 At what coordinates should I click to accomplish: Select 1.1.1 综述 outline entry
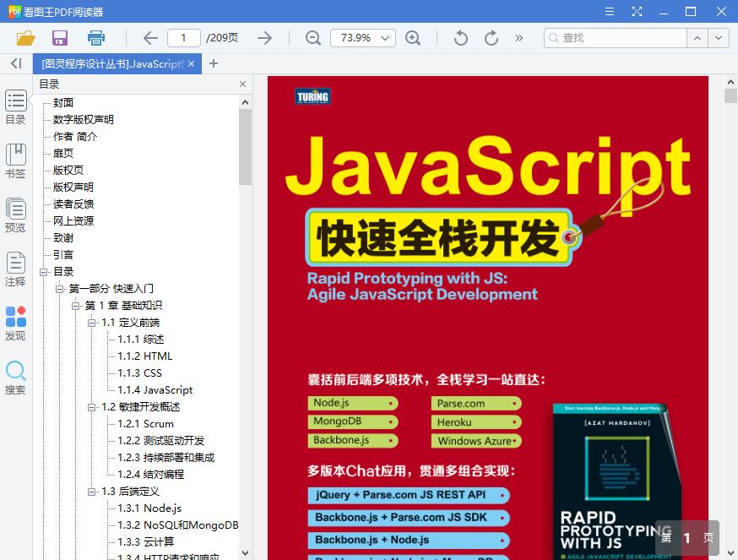[141, 339]
